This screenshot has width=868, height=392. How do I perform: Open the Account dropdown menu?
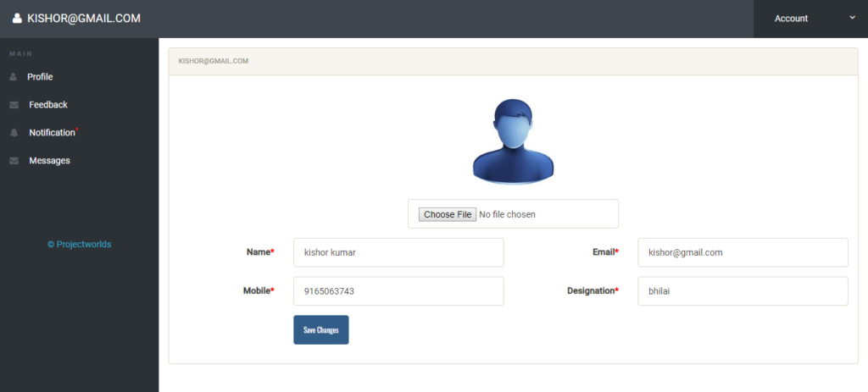coord(791,19)
